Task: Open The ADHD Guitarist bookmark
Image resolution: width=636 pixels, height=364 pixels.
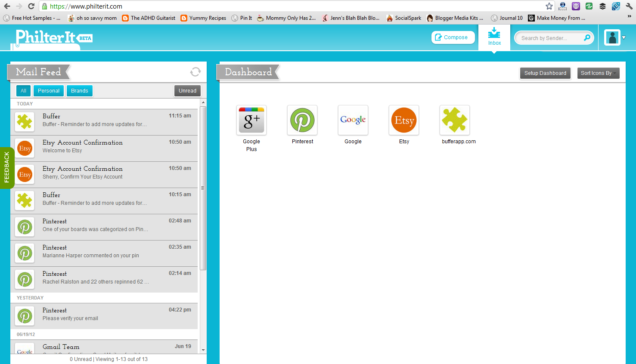Action: tap(149, 18)
